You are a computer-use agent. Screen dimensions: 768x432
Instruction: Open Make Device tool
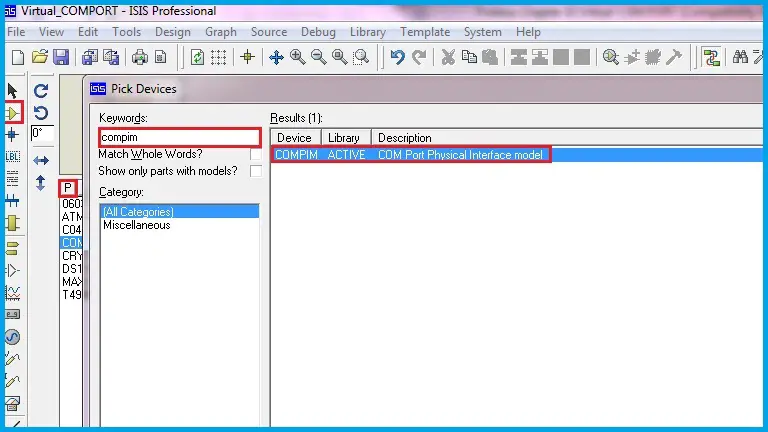[x=632, y=57]
